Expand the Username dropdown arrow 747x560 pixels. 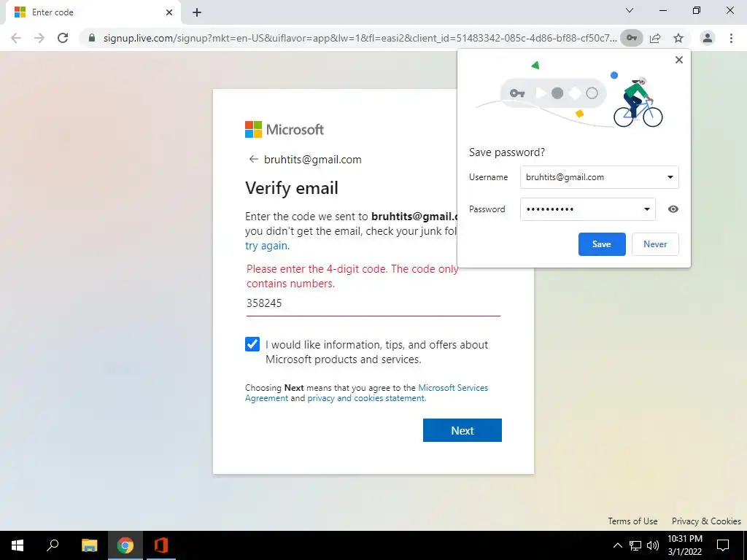(x=670, y=177)
